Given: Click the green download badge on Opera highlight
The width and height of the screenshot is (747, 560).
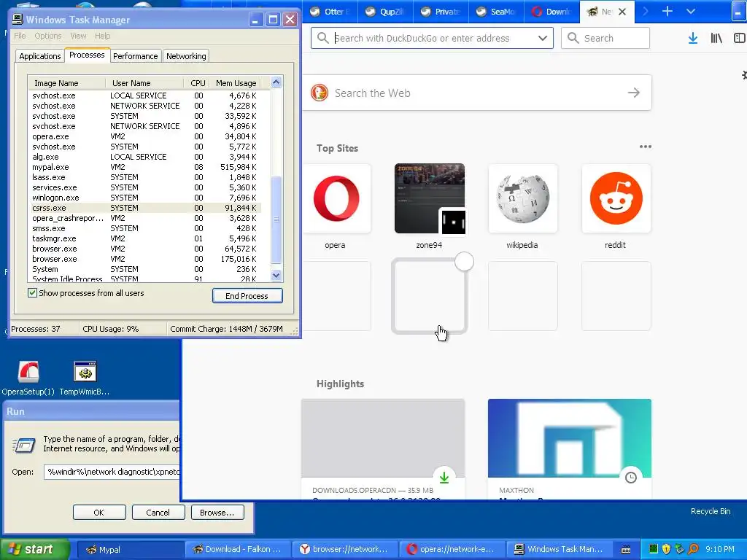Looking at the screenshot, I should pos(444,477).
